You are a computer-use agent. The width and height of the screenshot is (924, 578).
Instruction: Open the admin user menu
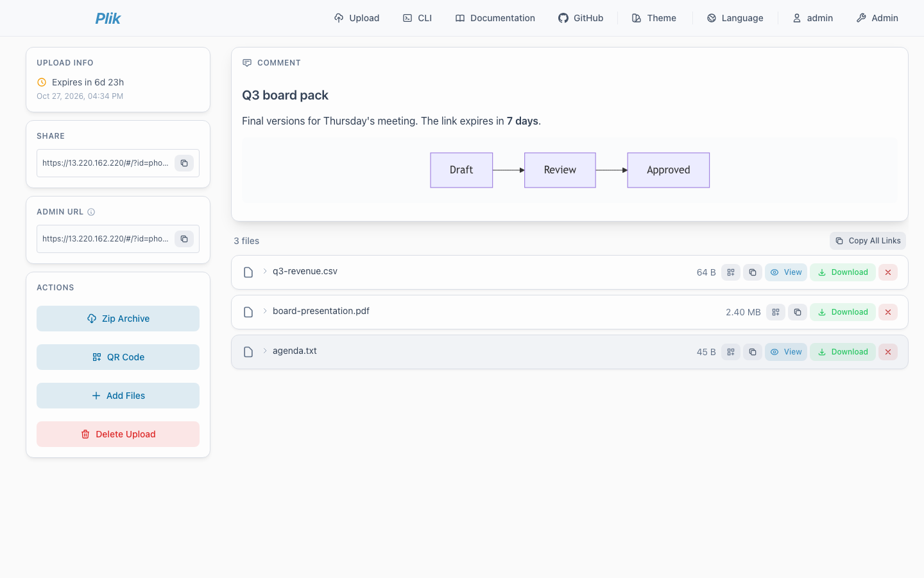pos(813,18)
